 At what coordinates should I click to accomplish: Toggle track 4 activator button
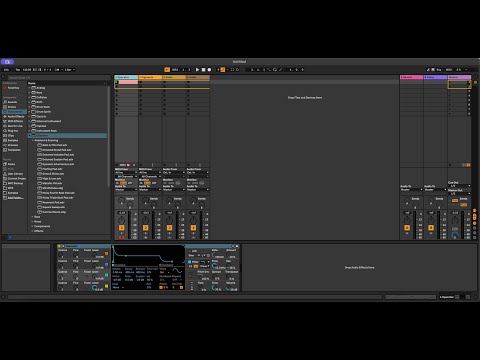click(193, 228)
